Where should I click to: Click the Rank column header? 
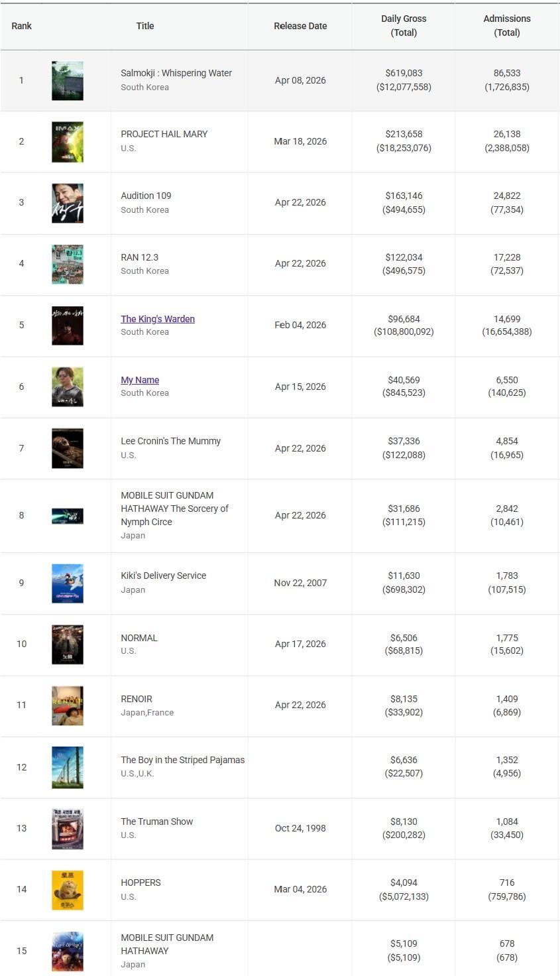(21, 26)
